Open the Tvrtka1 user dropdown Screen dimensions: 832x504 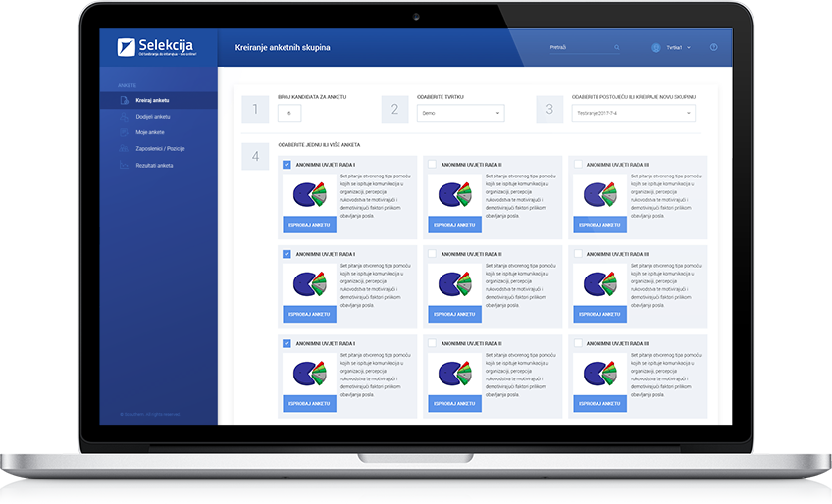coord(671,48)
